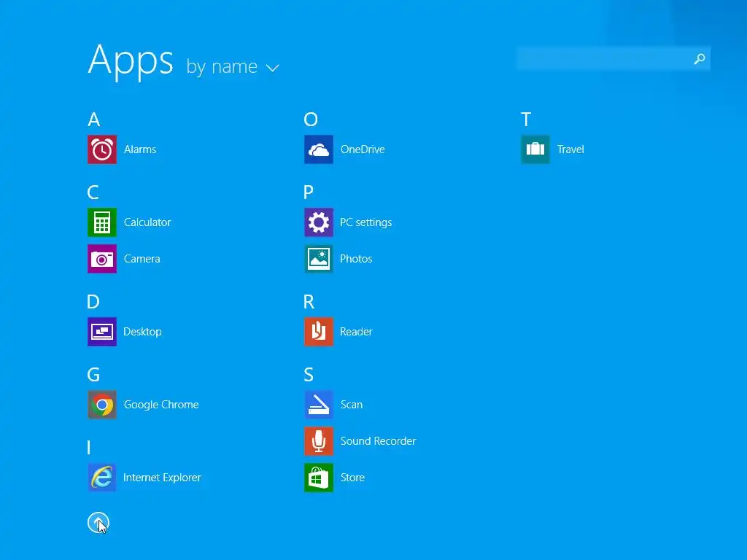
Task: Click the 'Camera' text label
Action: pyautogui.click(x=142, y=259)
